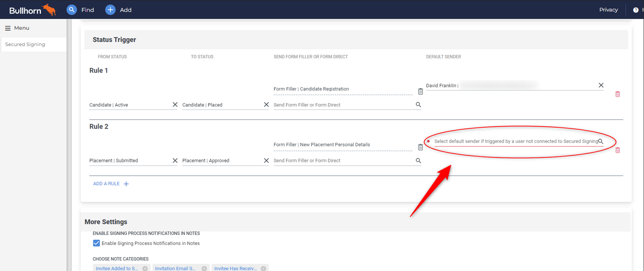Clear the Placement | Approved to status

pos(266,161)
